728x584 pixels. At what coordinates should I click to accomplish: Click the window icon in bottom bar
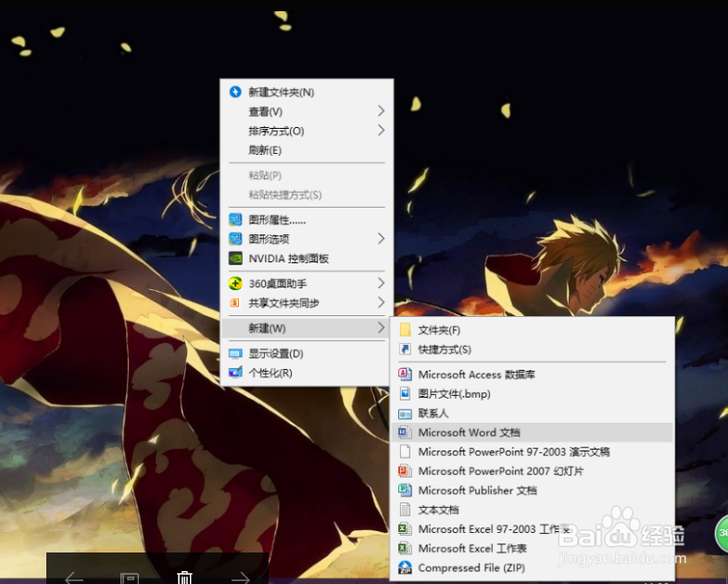(130, 578)
